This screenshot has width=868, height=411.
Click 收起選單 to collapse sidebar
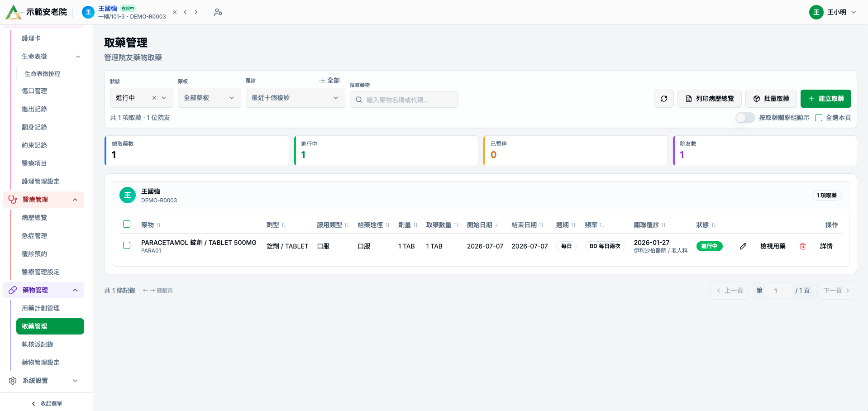(47, 403)
